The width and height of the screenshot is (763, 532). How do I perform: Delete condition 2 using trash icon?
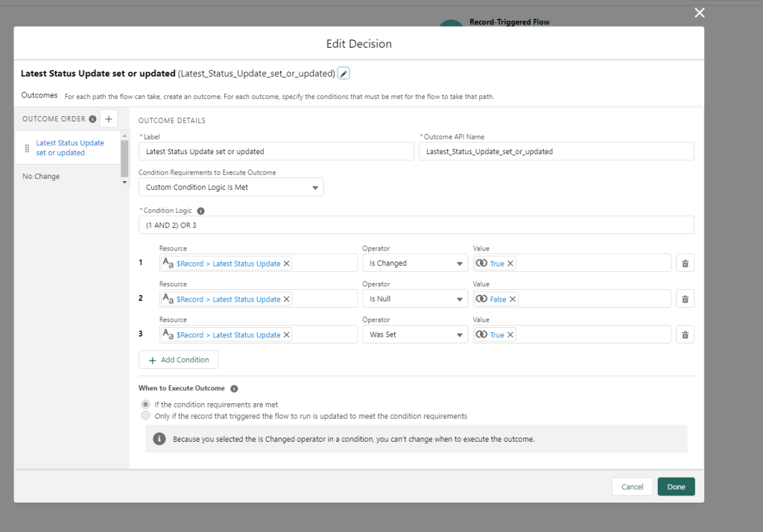coord(685,299)
